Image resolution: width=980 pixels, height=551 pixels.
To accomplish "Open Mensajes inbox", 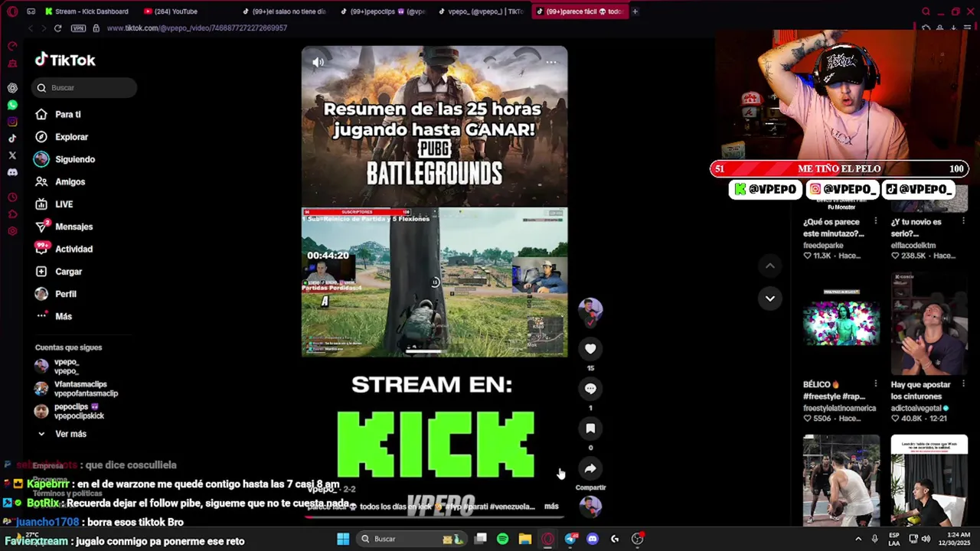I will [x=64, y=227].
